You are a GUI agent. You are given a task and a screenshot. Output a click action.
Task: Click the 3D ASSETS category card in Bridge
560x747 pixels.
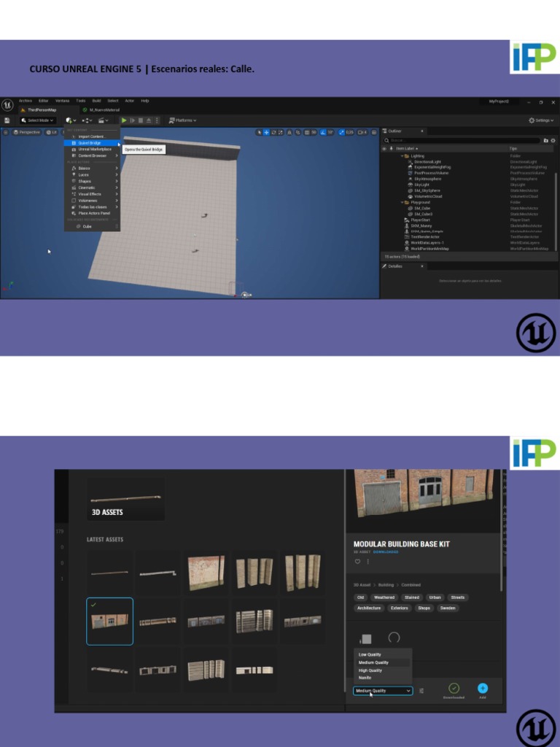pos(125,499)
